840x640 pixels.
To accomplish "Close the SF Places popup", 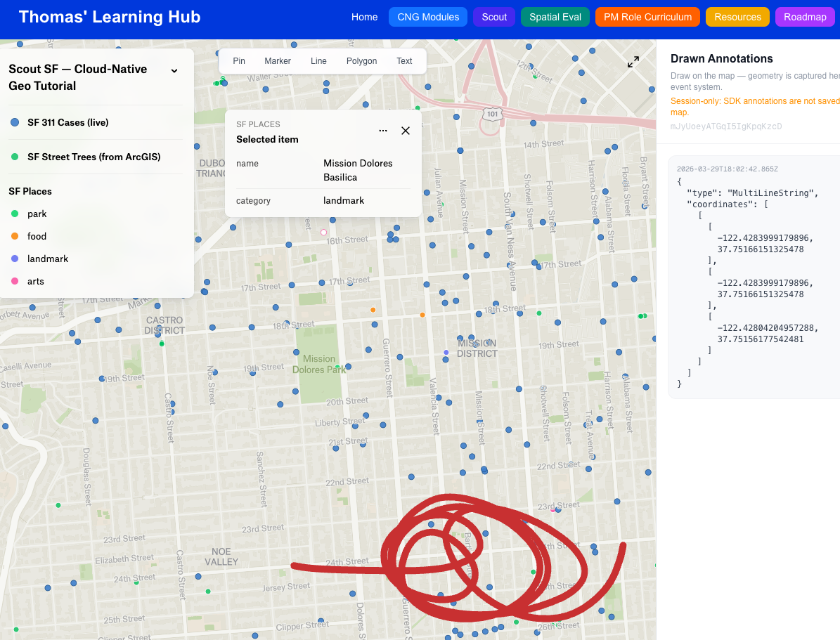I will tap(406, 130).
